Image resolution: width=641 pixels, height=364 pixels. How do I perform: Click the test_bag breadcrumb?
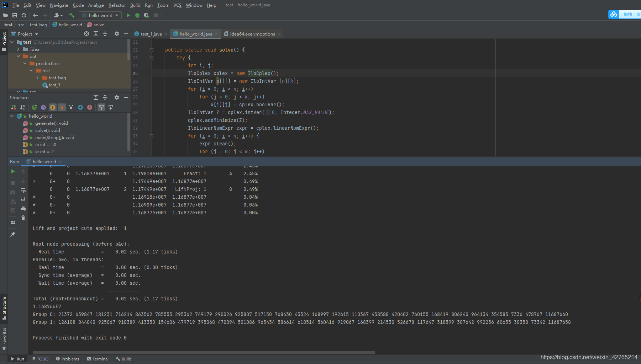click(x=38, y=25)
